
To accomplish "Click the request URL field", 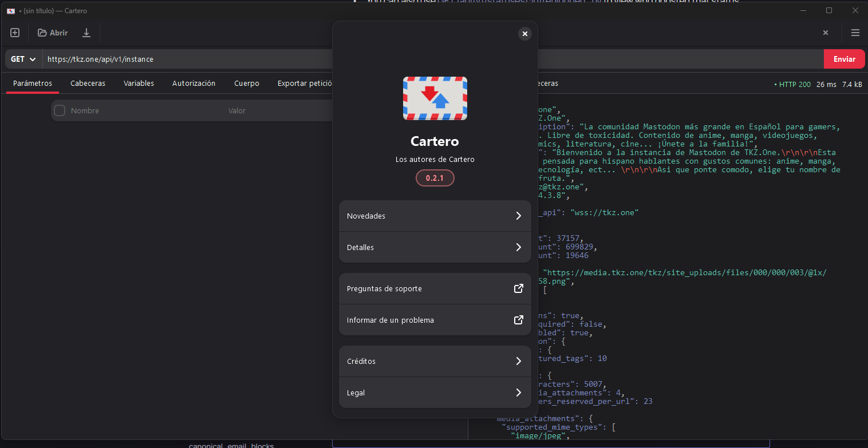I will click(x=432, y=59).
